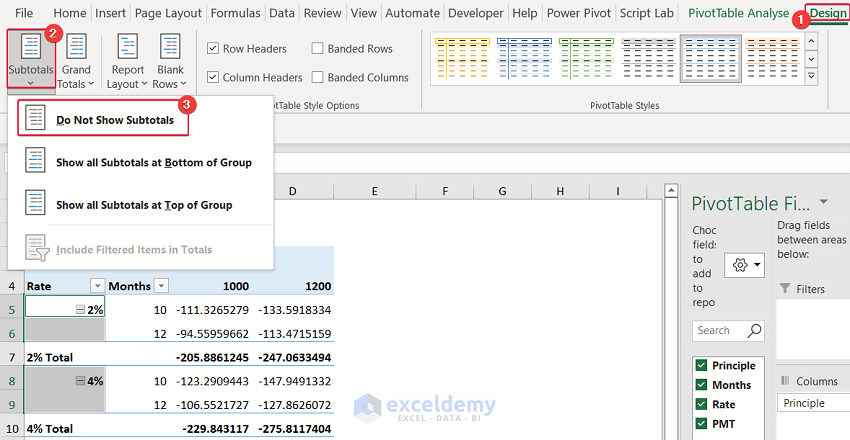Select the green PivotTable style thumbnail
The width and height of the screenshot is (850, 440).
pos(586,57)
